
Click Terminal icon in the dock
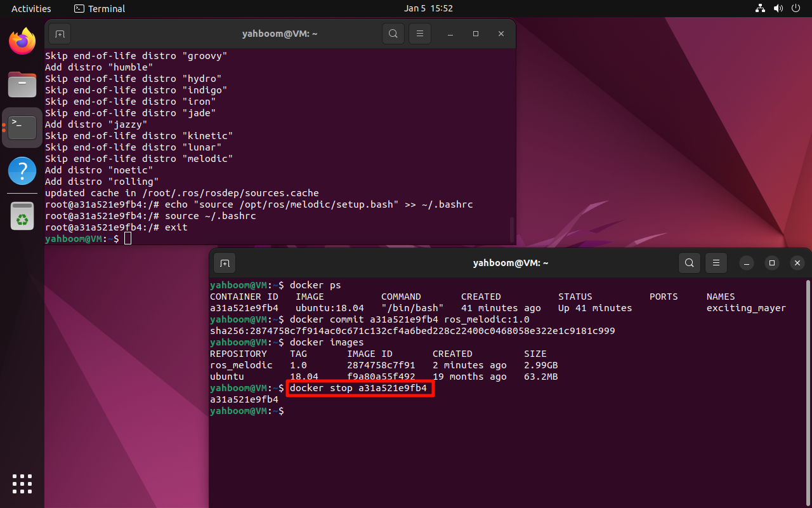(22, 128)
